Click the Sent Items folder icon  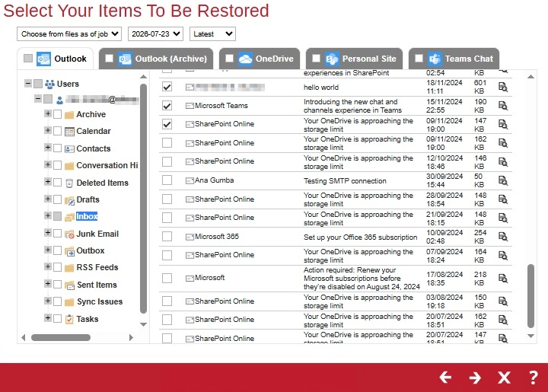pos(69,285)
